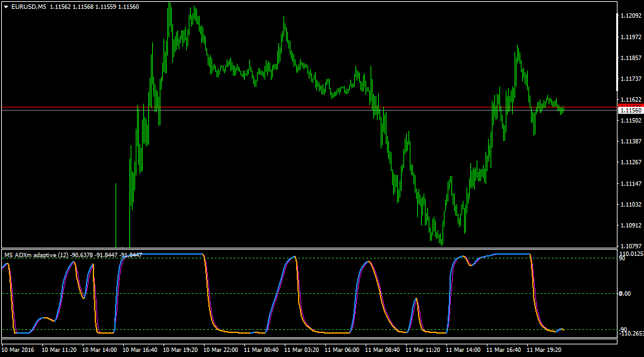Click the 1.11267 price axis label
Viewport: 644px width, 357px height.
pos(631,162)
